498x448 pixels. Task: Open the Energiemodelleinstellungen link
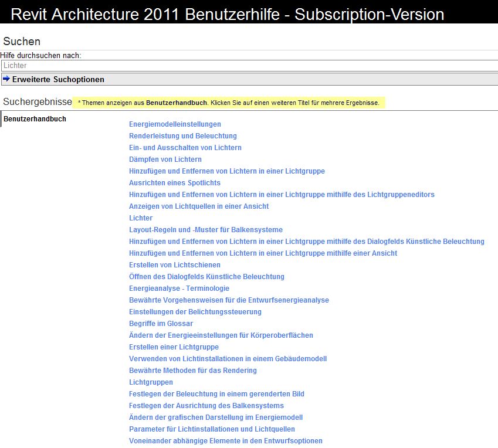[x=175, y=124]
